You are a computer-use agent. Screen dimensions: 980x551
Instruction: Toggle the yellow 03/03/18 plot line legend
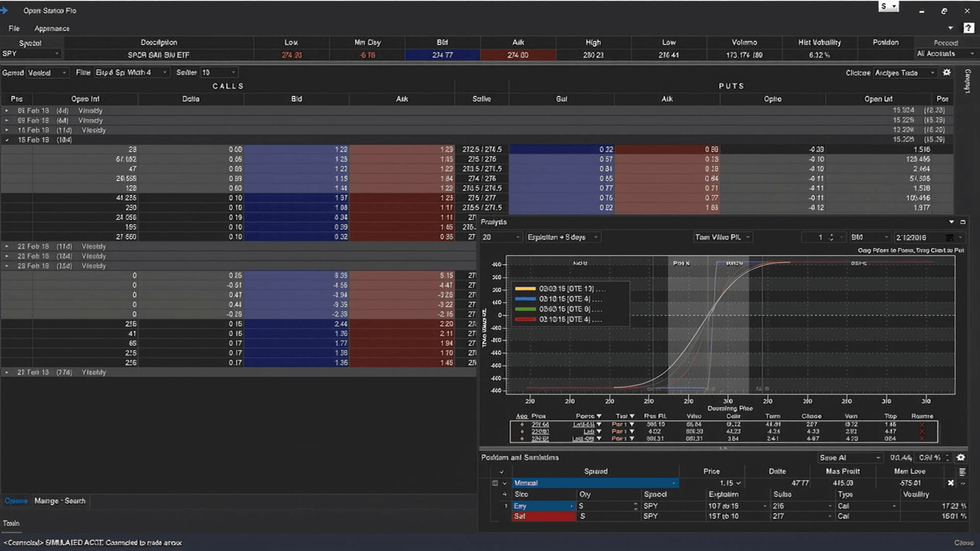click(558, 289)
